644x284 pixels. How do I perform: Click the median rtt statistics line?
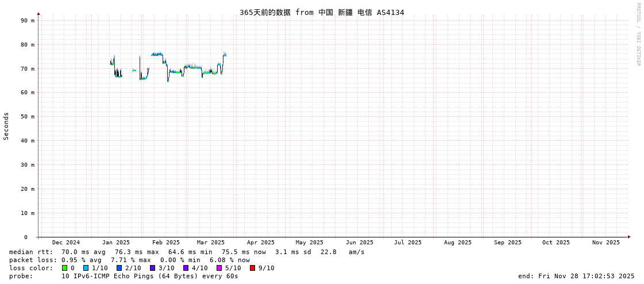click(187, 252)
